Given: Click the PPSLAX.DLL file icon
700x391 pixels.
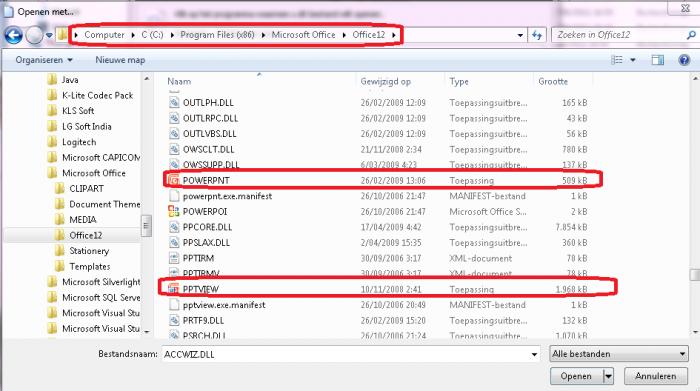Looking at the screenshot, I should point(174,242).
